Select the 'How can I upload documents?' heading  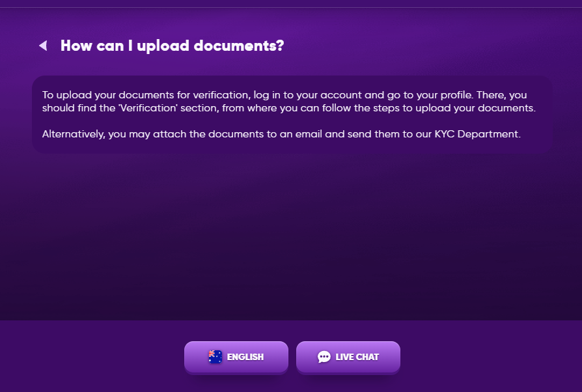tap(172, 46)
